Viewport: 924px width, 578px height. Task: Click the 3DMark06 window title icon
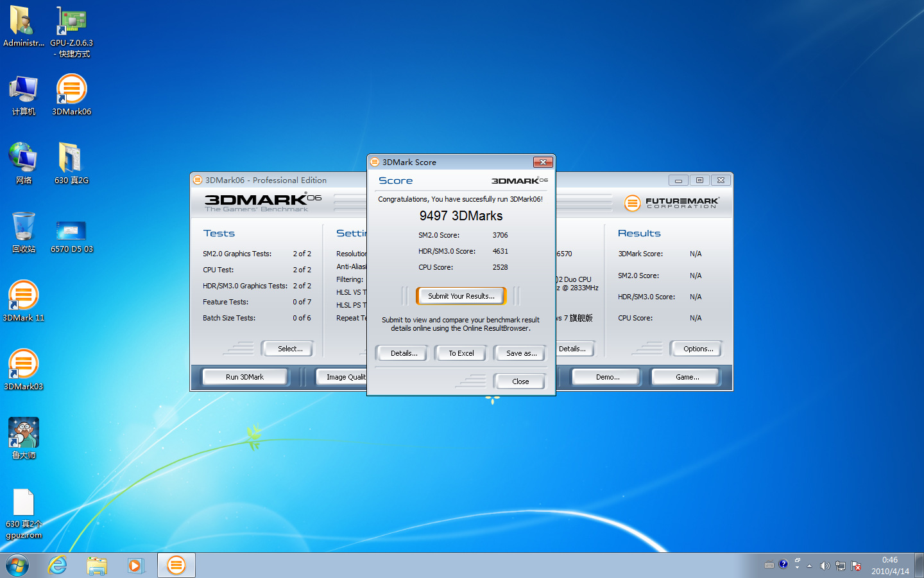click(x=198, y=180)
